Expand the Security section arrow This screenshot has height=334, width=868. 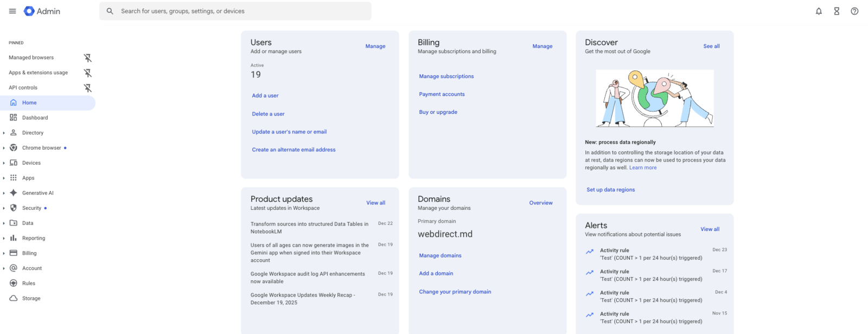[x=4, y=208]
